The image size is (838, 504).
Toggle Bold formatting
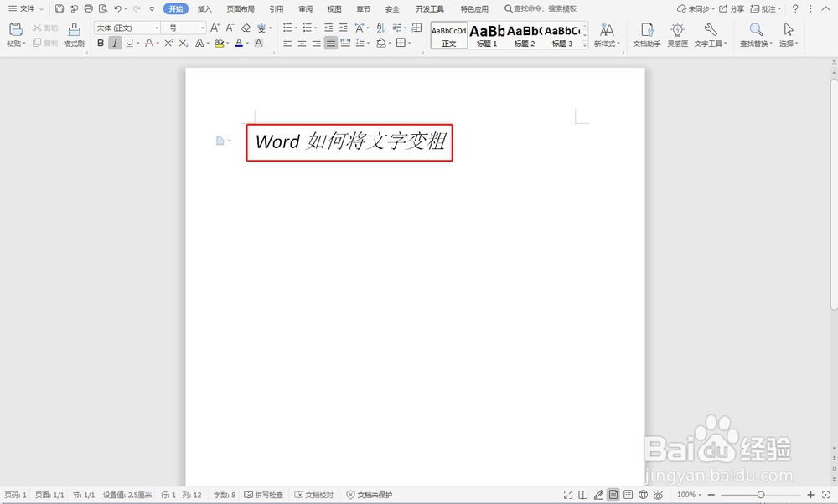point(101,43)
